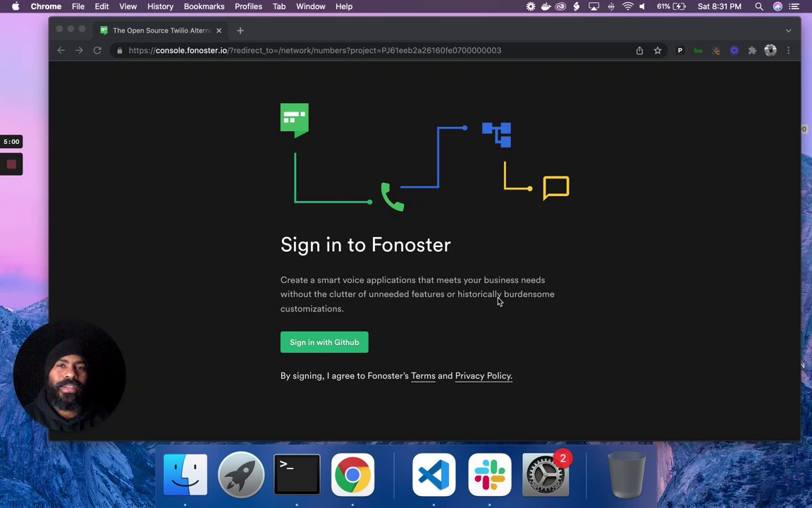
Task: Click the battery 61% indicator
Action: click(671, 6)
